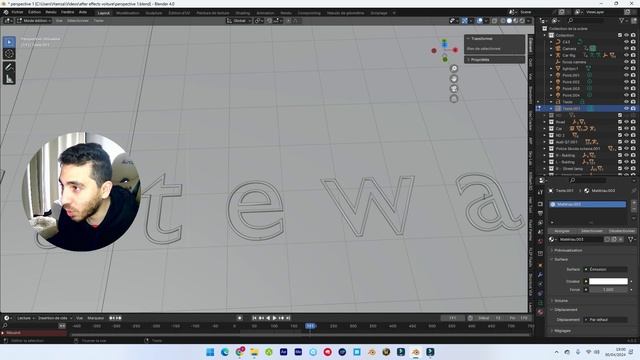The height and width of the screenshot is (360, 640).
Task: Toggle visibility eye of Camera object
Action: pyautogui.click(x=626, y=49)
